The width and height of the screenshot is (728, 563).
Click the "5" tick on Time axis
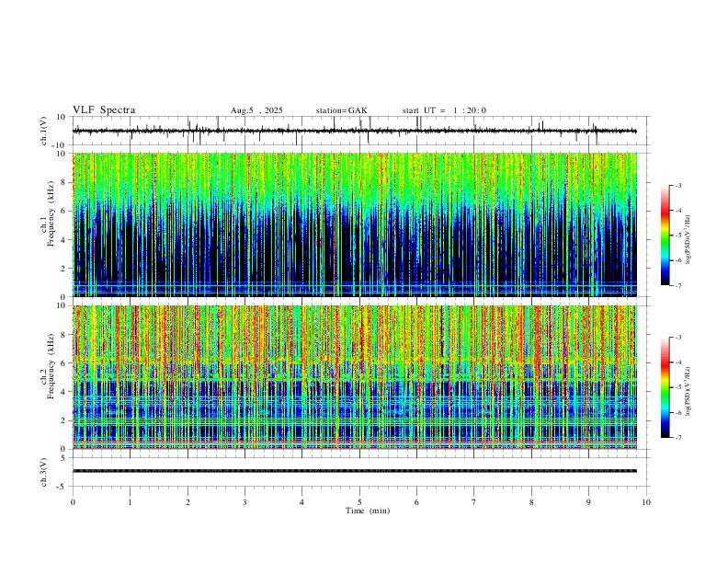pos(359,502)
